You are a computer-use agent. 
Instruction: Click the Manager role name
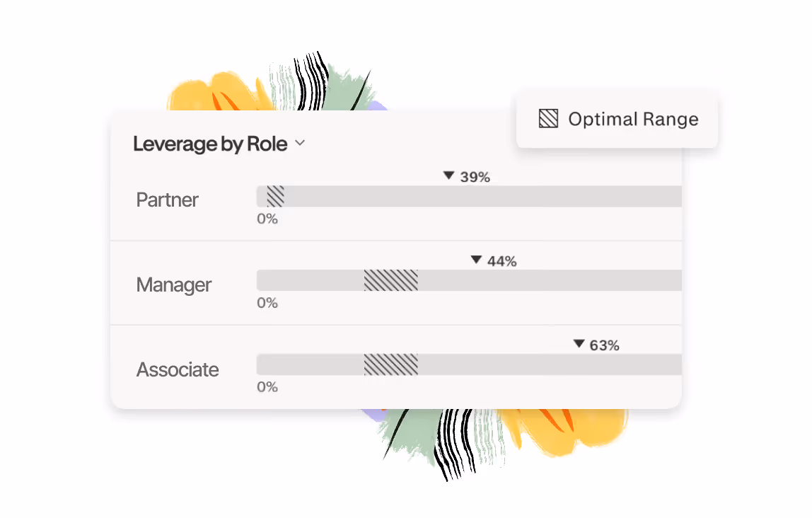173,284
